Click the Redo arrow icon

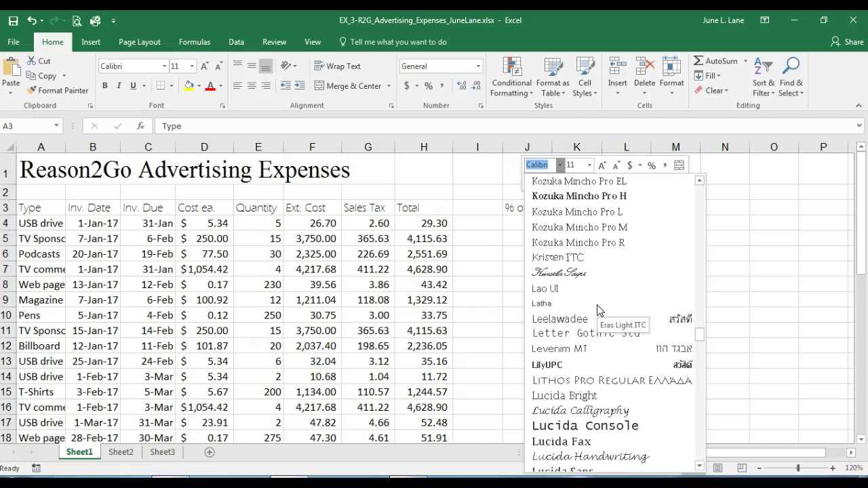pos(55,20)
